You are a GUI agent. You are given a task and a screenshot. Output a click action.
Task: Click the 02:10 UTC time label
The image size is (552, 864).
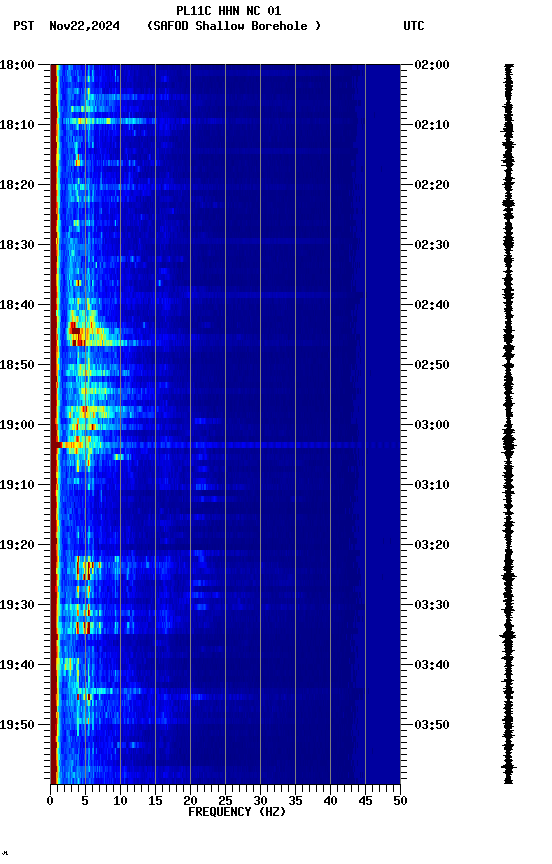pos(432,125)
